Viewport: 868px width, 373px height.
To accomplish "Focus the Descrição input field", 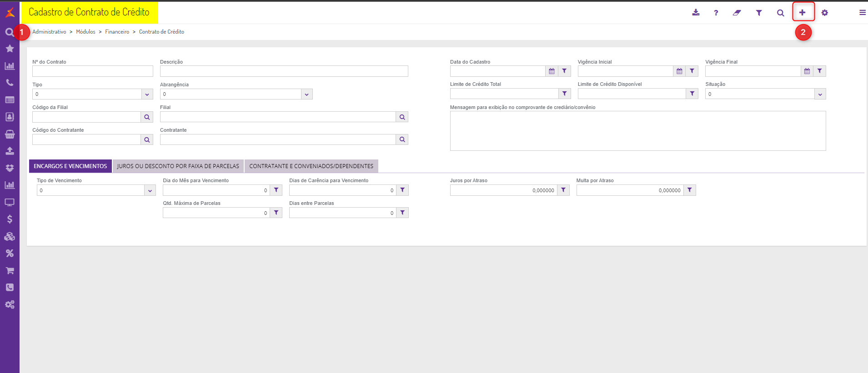I will (284, 71).
